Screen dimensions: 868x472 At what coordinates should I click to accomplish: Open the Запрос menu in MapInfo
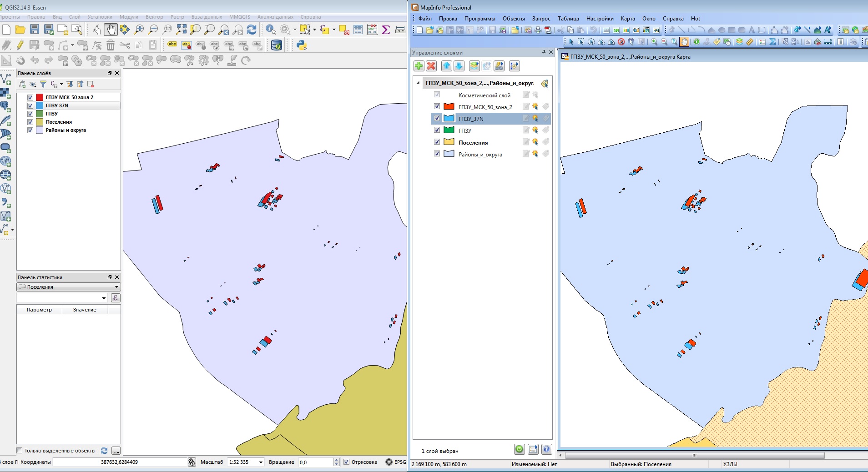[x=542, y=19]
